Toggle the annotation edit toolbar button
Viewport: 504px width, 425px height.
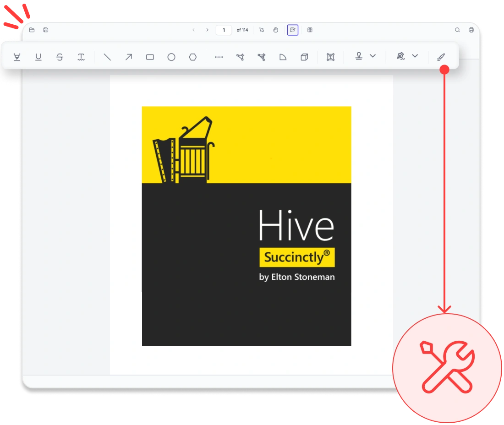tap(292, 30)
